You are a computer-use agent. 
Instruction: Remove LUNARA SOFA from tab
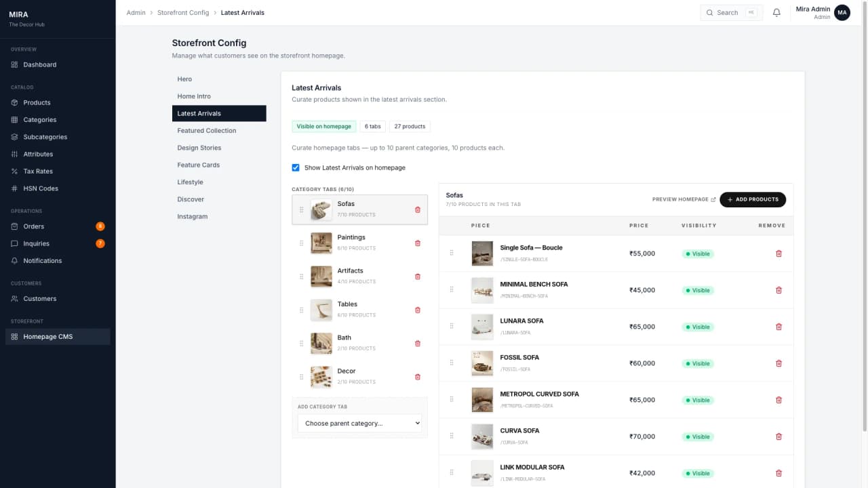tap(778, 327)
